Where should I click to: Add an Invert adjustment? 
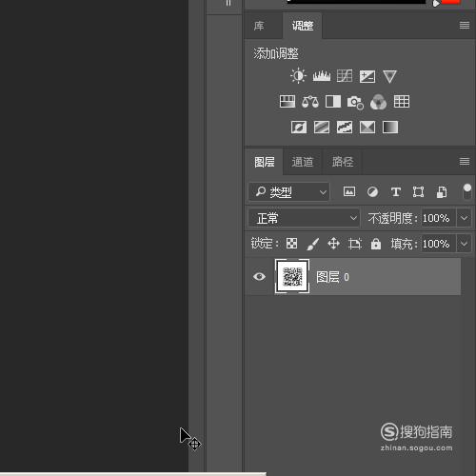tap(299, 128)
